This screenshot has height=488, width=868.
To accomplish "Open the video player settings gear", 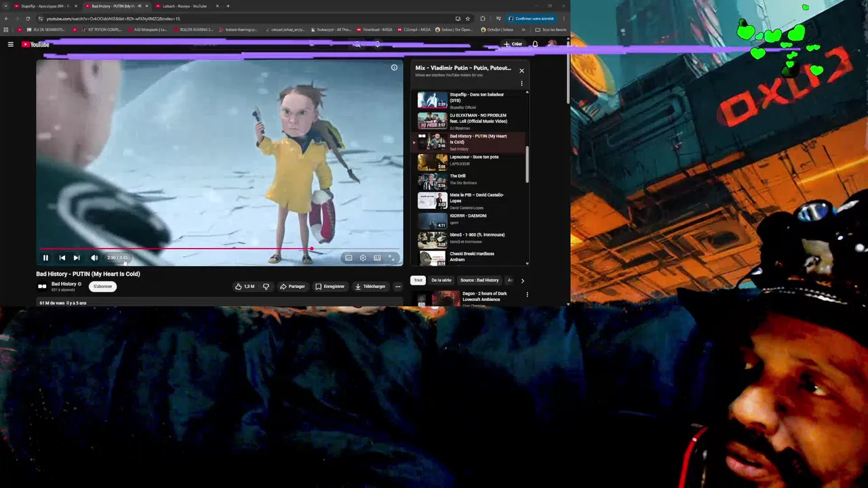I will (x=363, y=258).
